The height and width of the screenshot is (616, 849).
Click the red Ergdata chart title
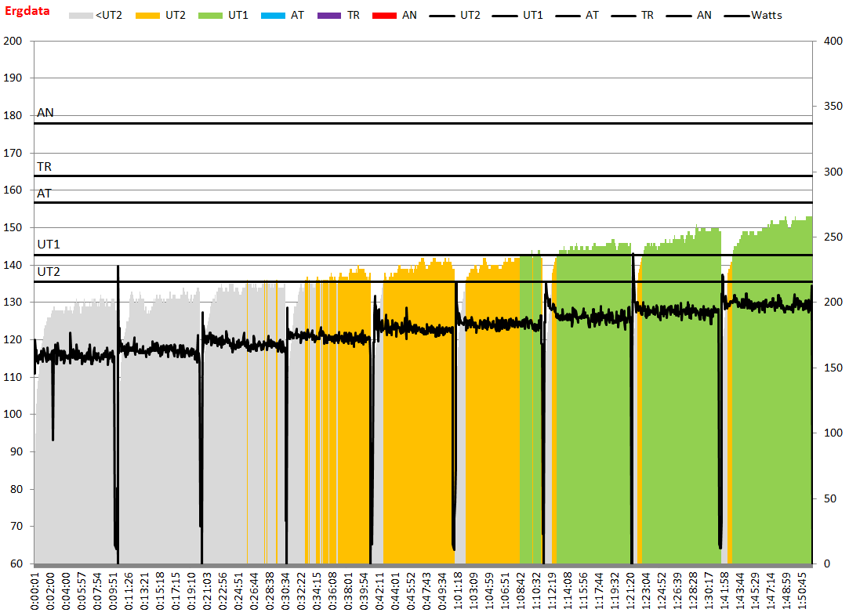[x=27, y=13]
